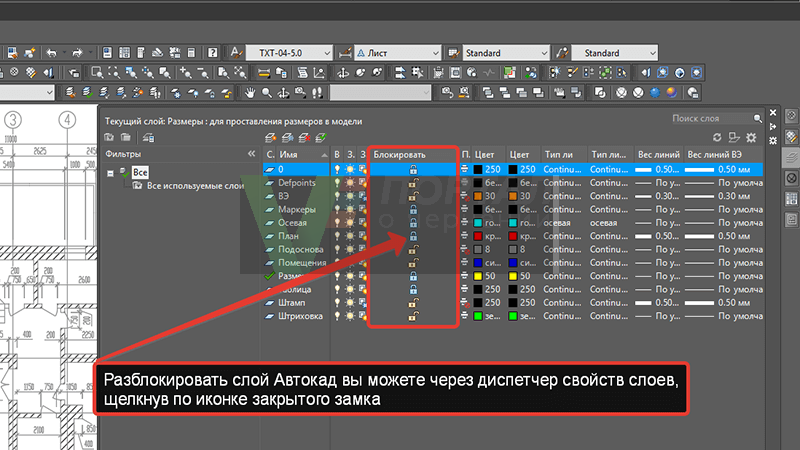The height and width of the screenshot is (450, 800).
Task: Click the New Property Filter icon
Action: click(x=109, y=138)
